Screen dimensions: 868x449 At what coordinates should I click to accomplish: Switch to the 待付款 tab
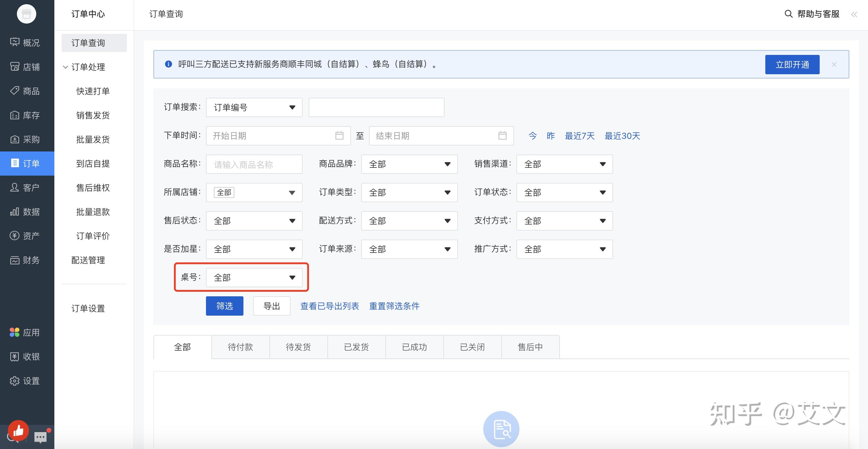(240, 347)
